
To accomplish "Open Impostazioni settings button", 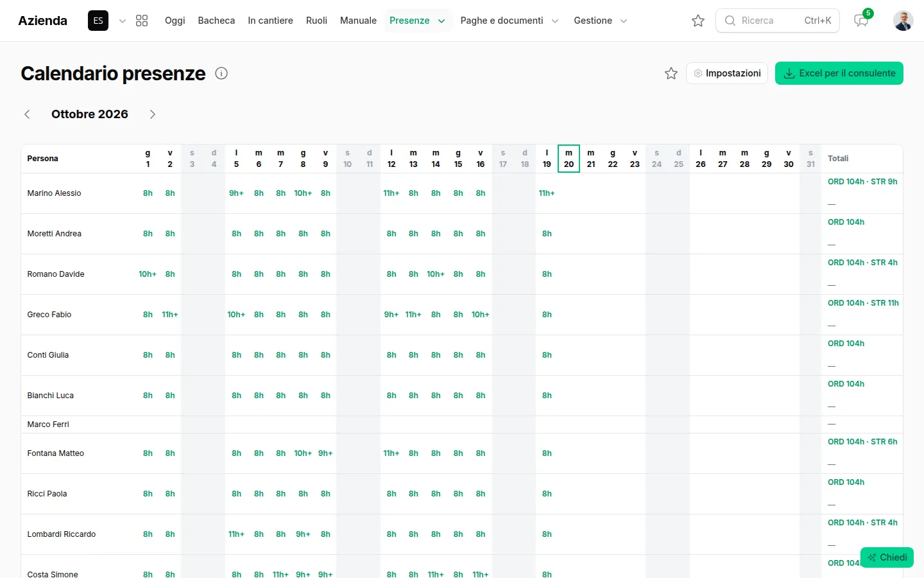I will pos(727,73).
